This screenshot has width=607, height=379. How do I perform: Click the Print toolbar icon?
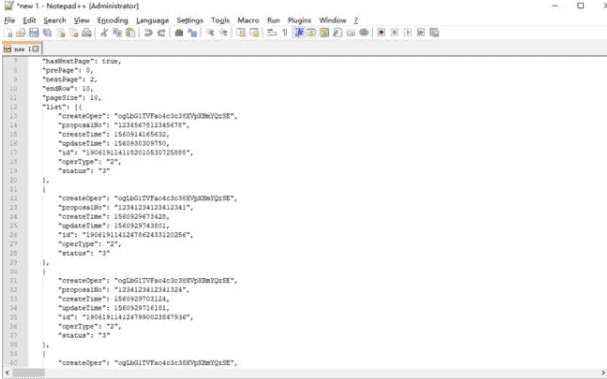[87, 33]
